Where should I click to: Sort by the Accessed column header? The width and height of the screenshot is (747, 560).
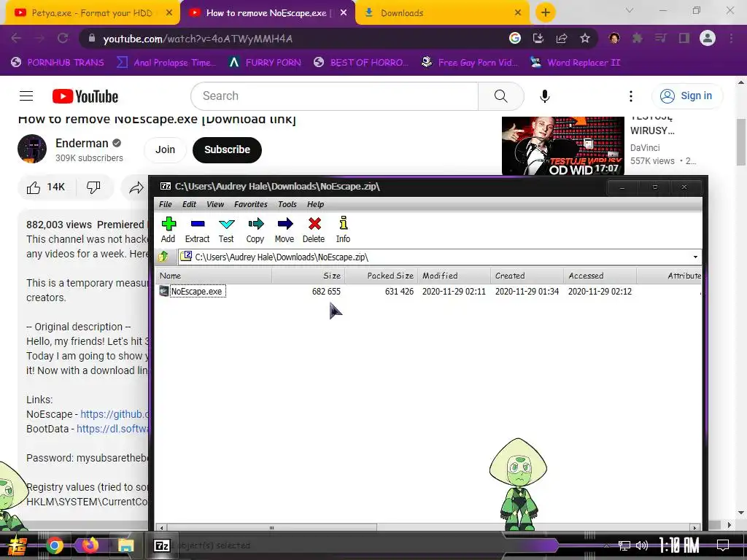tap(600, 276)
